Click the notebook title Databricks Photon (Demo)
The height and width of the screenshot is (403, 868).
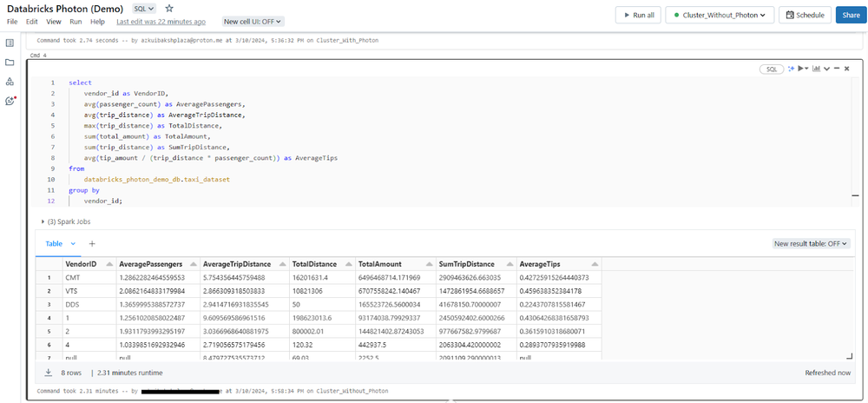[67, 9]
